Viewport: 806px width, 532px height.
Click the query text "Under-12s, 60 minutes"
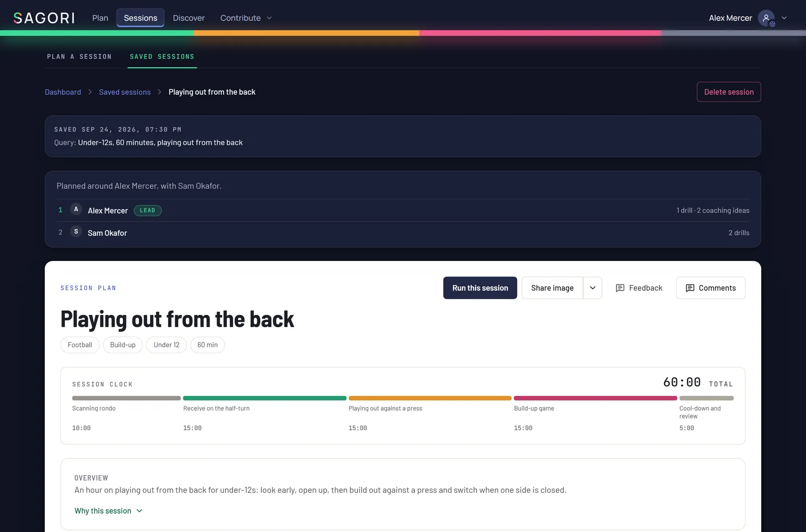[x=116, y=143]
